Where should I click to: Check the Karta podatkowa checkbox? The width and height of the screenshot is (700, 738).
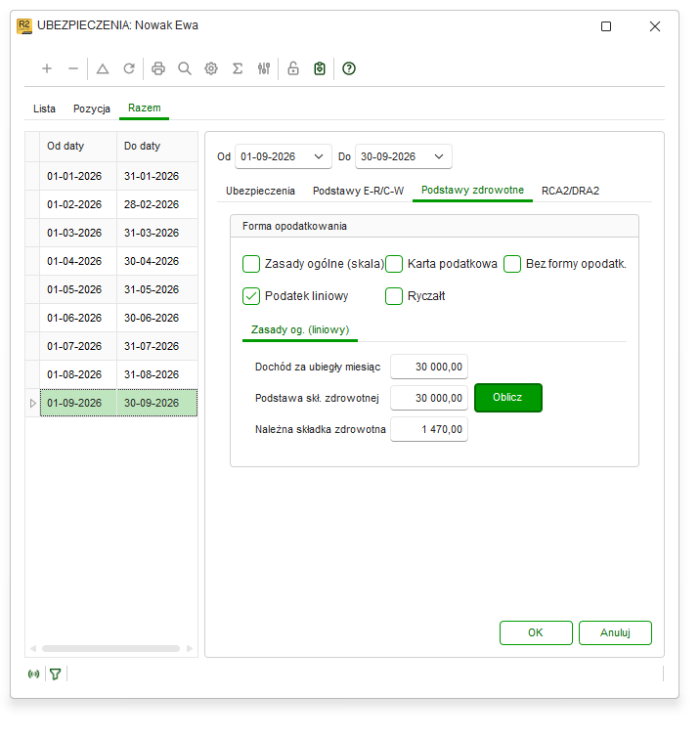(394, 264)
